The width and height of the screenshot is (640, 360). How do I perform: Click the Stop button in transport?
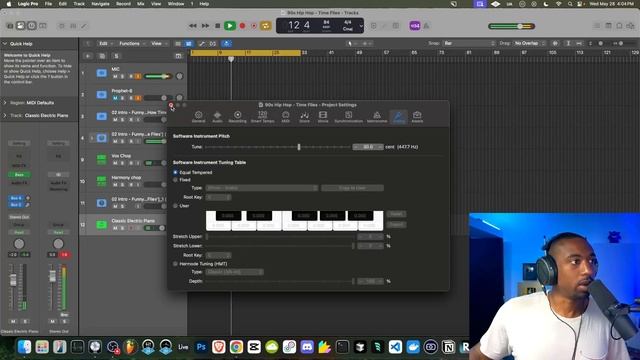point(218,26)
